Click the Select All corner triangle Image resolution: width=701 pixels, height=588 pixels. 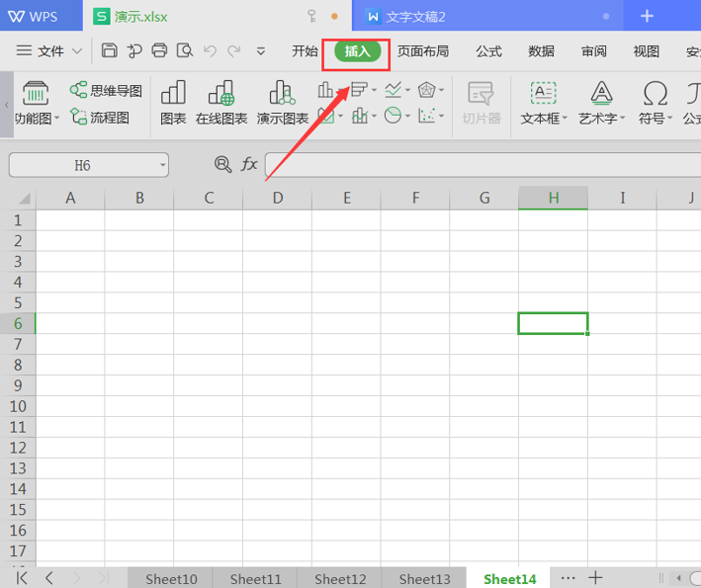[x=24, y=198]
